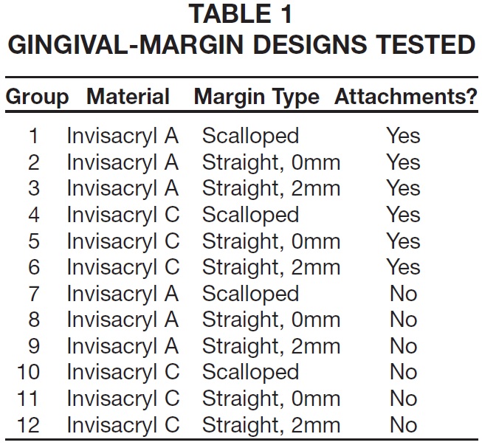Select group number 11 cell

[x=28, y=399]
